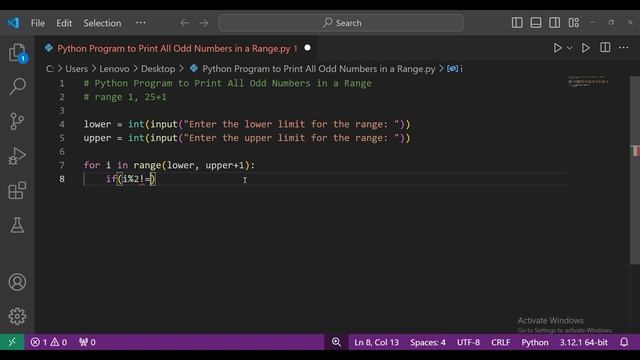The width and height of the screenshot is (640, 360).
Task: Open the Manage gear menu
Action: pos(17,316)
